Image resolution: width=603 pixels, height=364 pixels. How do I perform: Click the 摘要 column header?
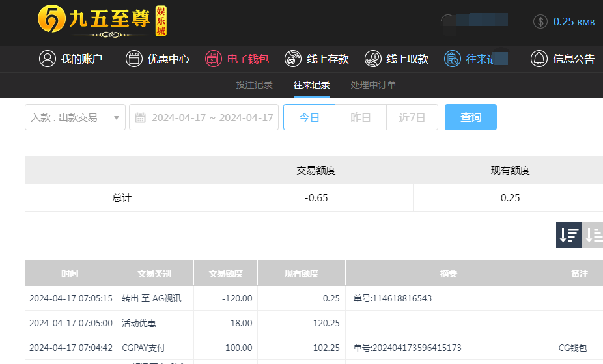449,273
